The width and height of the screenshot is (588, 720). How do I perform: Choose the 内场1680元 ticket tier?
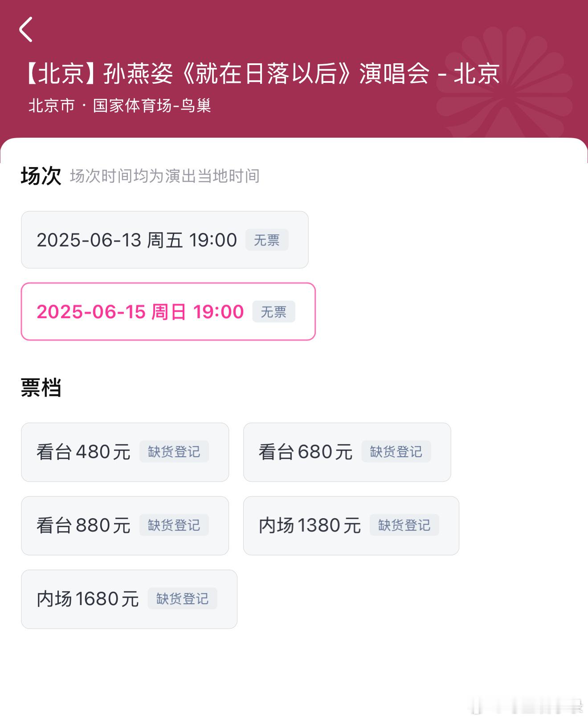tap(129, 599)
